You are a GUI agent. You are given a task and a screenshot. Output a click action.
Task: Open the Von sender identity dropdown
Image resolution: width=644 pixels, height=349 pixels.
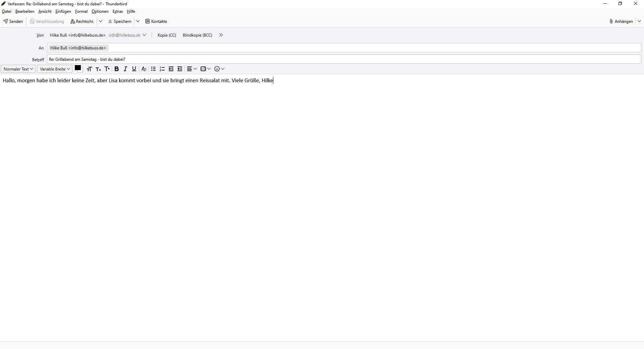pos(98,35)
